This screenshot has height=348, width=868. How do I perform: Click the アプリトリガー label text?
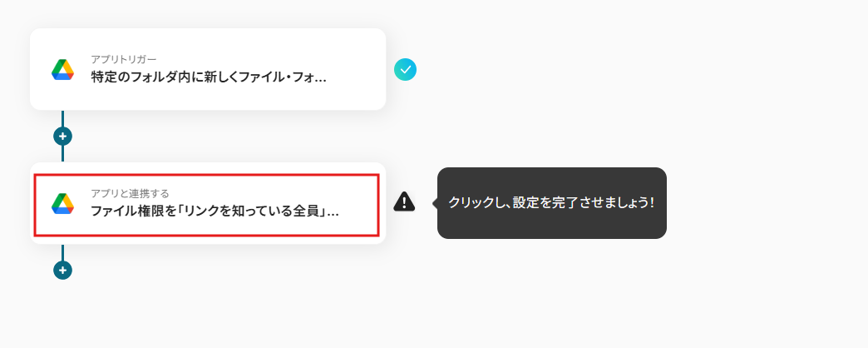pos(124,59)
